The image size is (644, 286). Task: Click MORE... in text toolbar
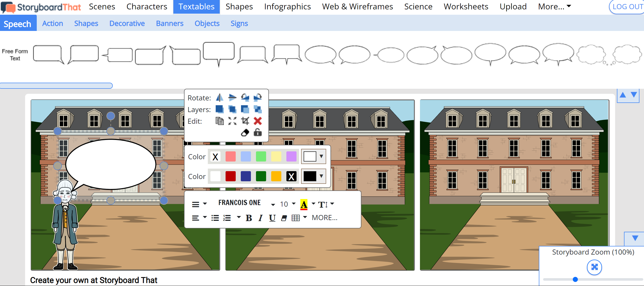(x=324, y=218)
